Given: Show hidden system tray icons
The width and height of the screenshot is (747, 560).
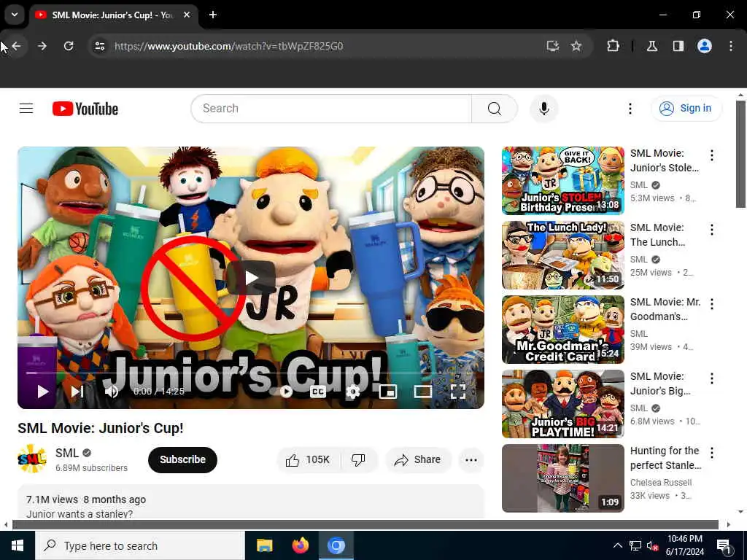Looking at the screenshot, I should tap(617, 545).
